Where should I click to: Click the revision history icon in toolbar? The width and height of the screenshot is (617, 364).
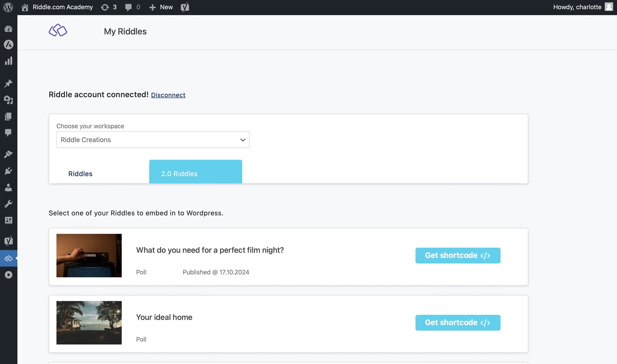click(x=105, y=7)
